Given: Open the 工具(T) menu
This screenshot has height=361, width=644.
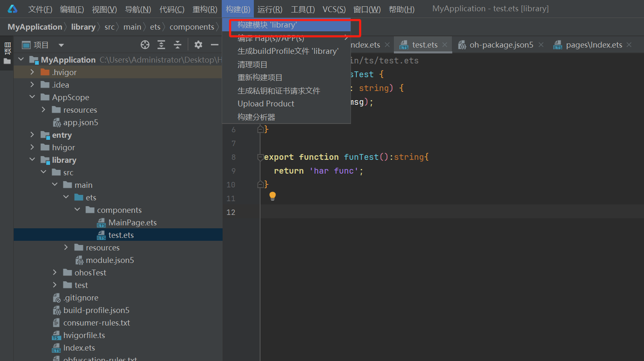Looking at the screenshot, I should coord(303,9).
